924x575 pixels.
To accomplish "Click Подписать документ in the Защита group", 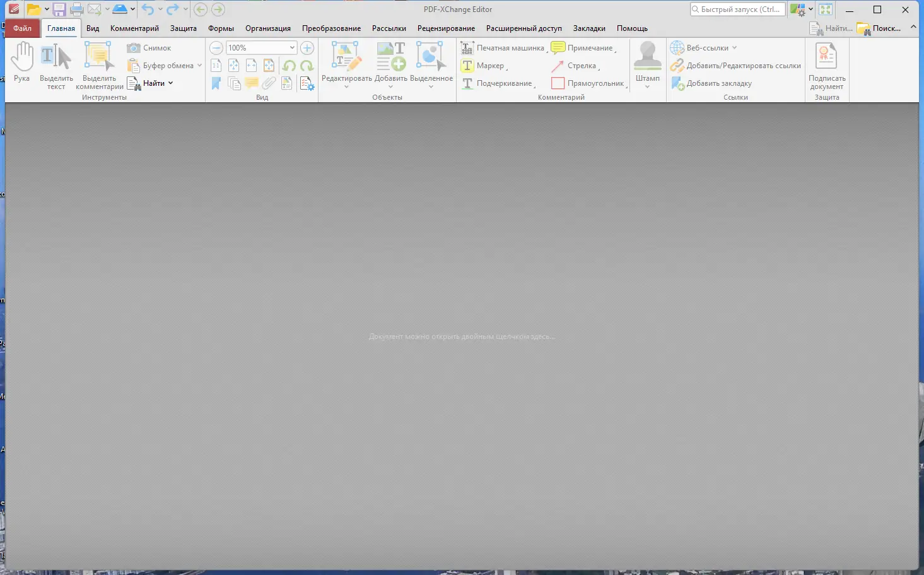I will (826, 66).
